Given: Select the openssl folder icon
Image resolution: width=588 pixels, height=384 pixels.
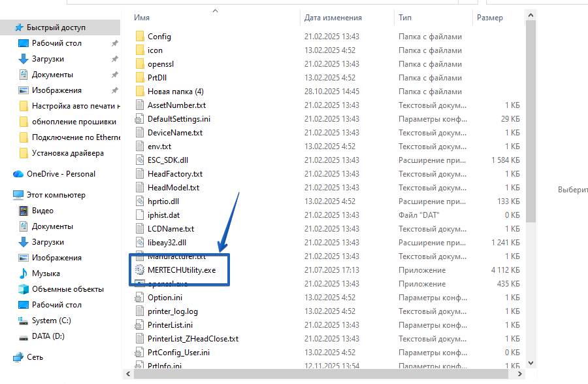Looking at the screenshot, I should point(140,64).
